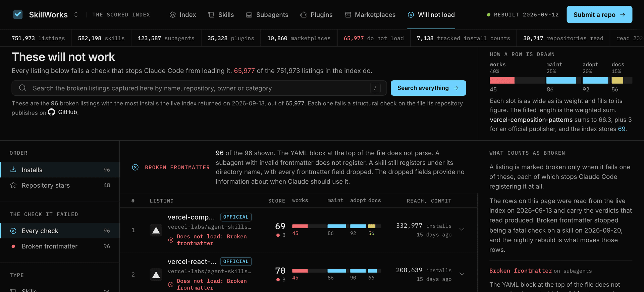Click the Submit a repo button
Screen dimensions: 644x292
tap(599, 14)
